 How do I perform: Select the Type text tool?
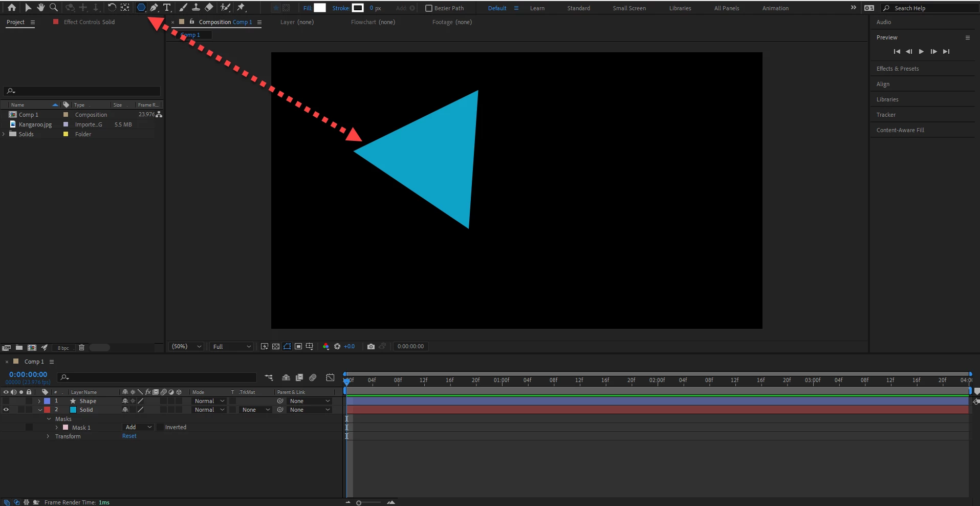167,8
